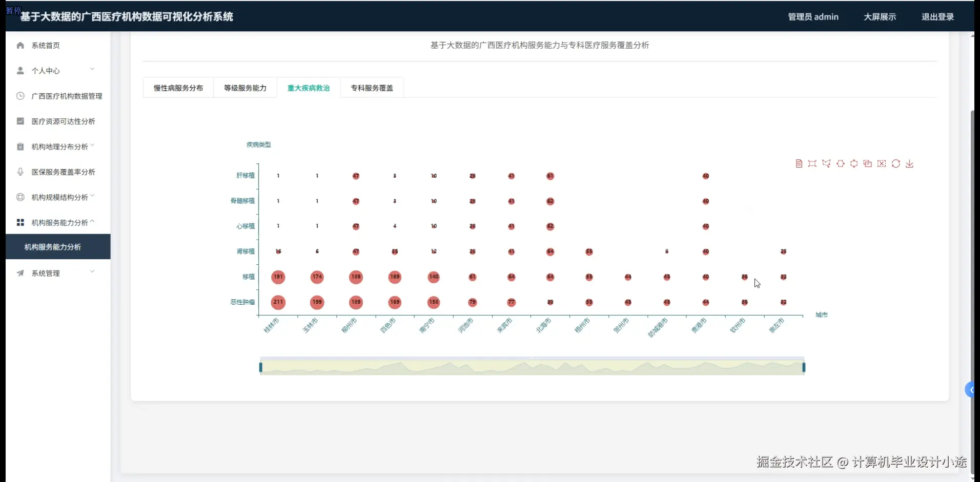Toggle keep-selections brush mode icon

[868, 163]
